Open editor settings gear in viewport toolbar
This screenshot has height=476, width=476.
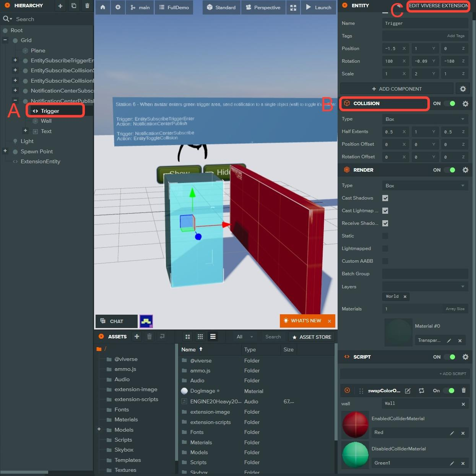tap(118, 7)
